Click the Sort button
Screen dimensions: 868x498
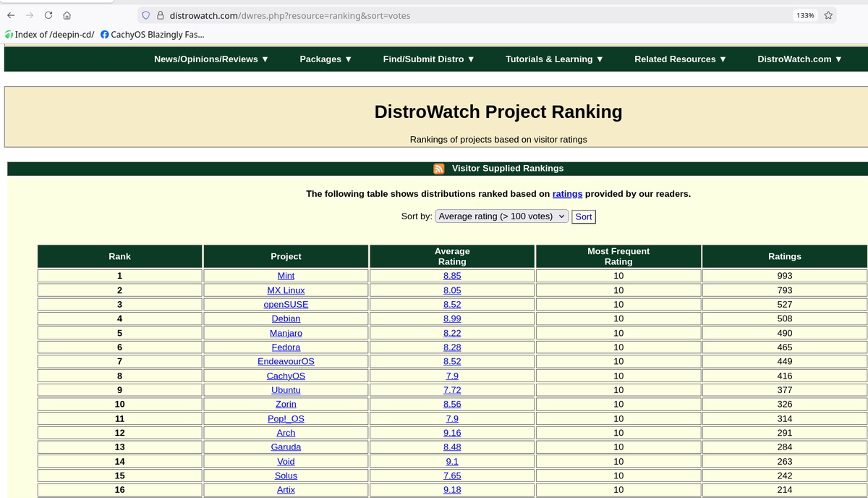tap(583, 216)
